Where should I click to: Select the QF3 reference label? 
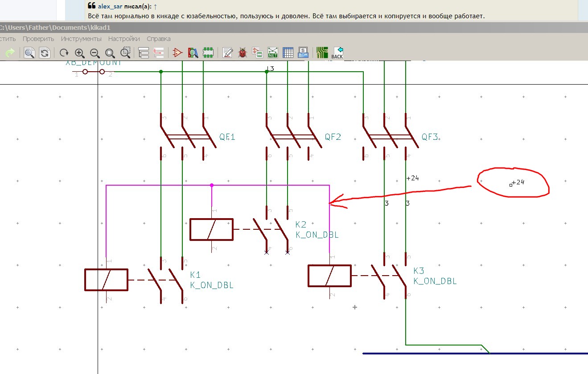[430, 137]
